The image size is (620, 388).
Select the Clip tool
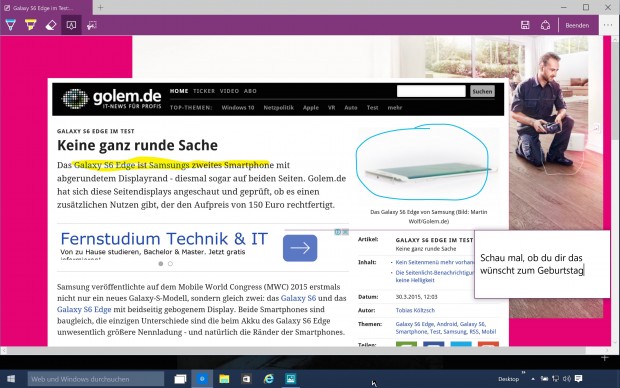(x=92, y=25)
